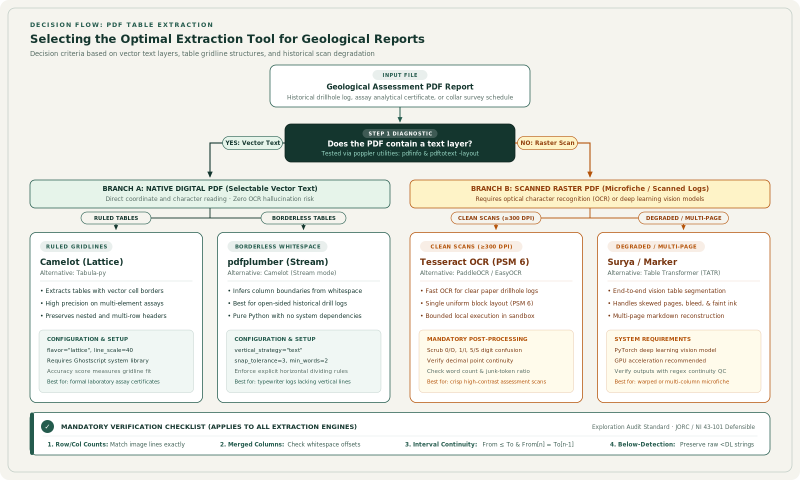800x480 pixels.
Task: Click checklist item '3. Interval Continuity'
Action: 441,444
